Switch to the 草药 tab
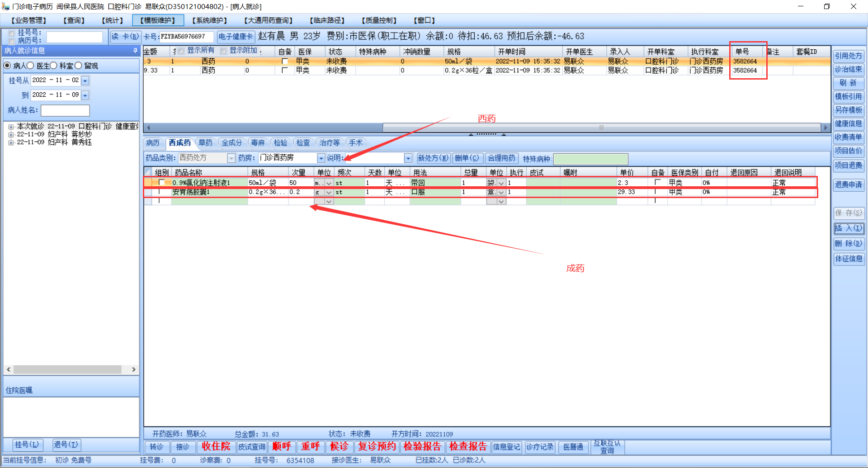Viewport: 868px width, 468px height. click(x=205, y=143)
